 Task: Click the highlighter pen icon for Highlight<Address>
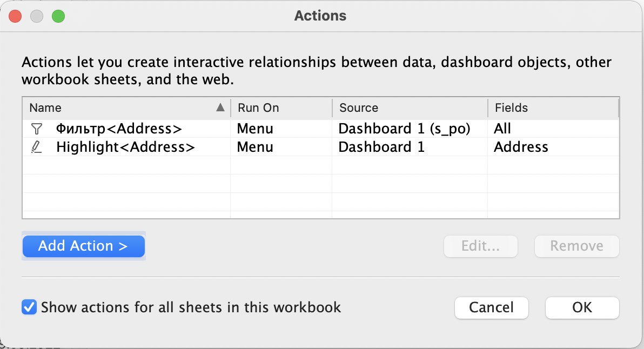(37, 147)
